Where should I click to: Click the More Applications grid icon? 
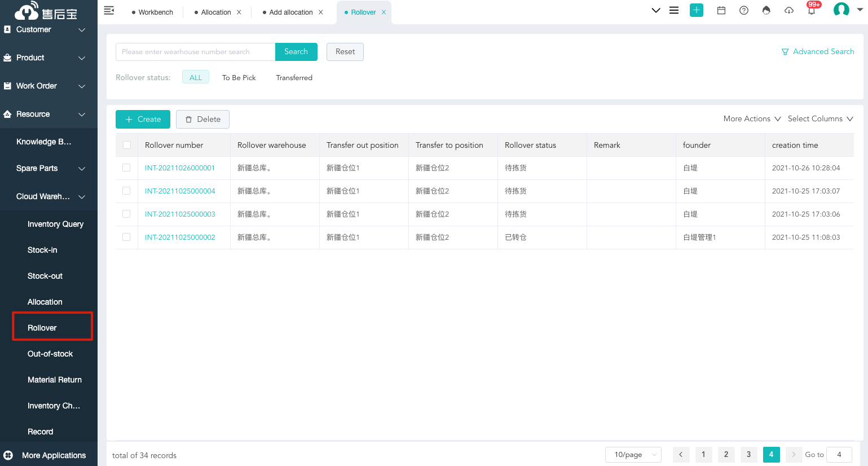tap(8, 455)
